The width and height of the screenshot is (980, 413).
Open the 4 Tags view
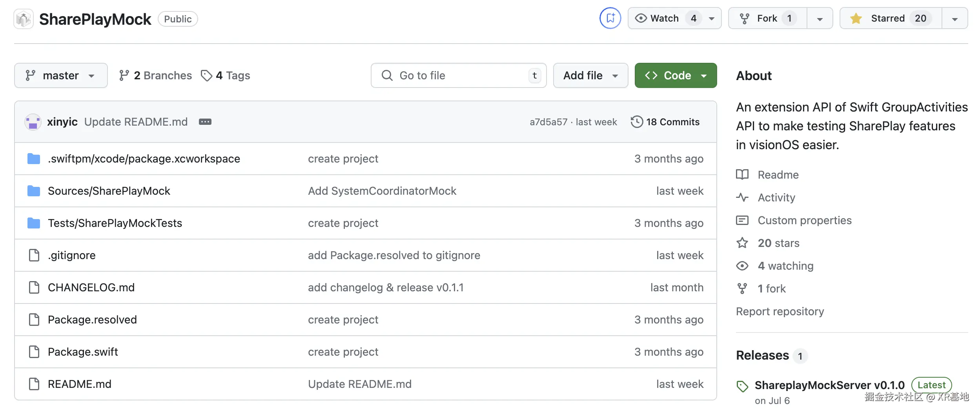click(x=226, y=75)
